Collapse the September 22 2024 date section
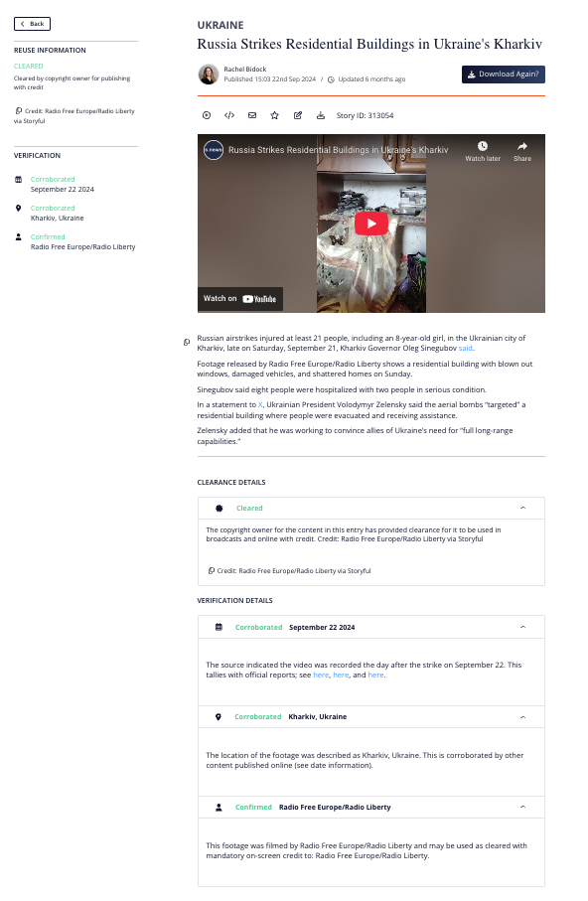 522,627
